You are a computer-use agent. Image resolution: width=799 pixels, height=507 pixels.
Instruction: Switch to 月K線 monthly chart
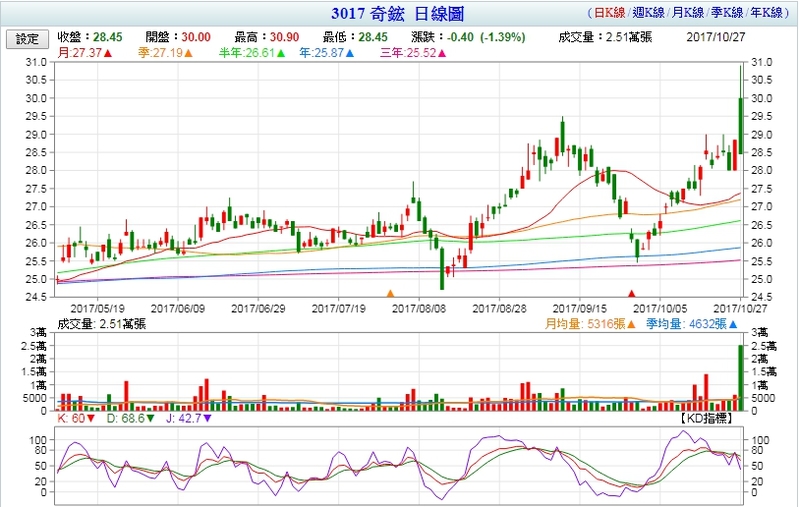[688, 13]
